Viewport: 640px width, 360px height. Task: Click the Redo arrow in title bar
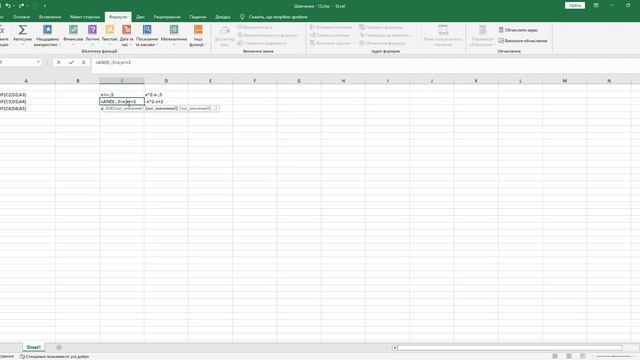coord(21,6)
